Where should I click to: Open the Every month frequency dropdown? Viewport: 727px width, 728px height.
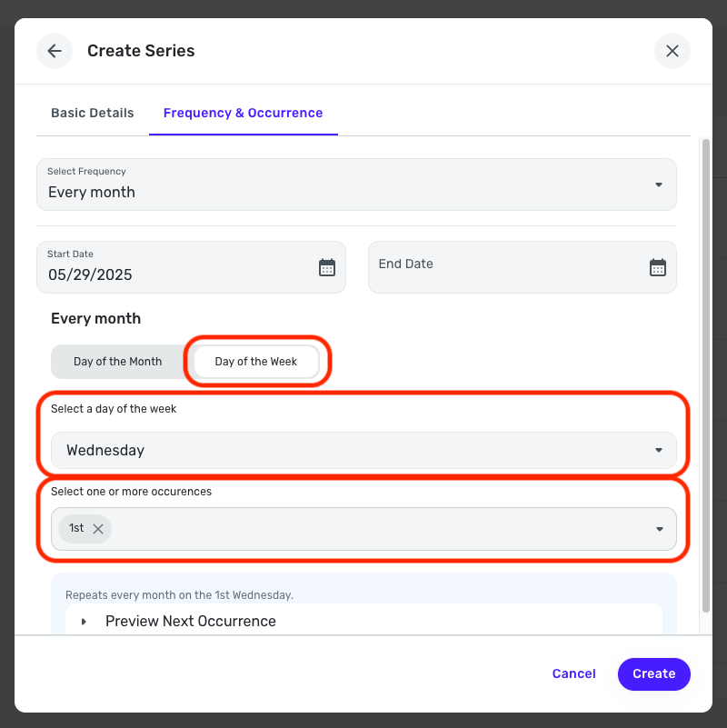(x=356, y=184)
